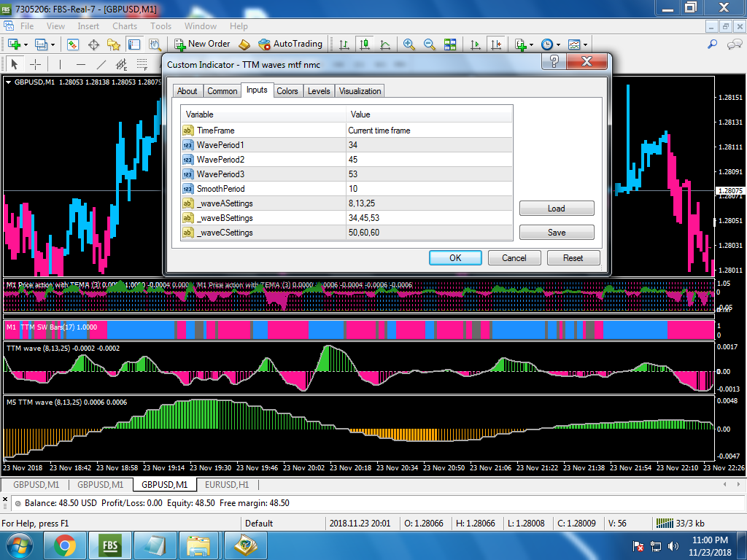This screenshot has height=560, width=747.
Task: Select the Fibonacci retracement tool
Action: click(142, 64)
